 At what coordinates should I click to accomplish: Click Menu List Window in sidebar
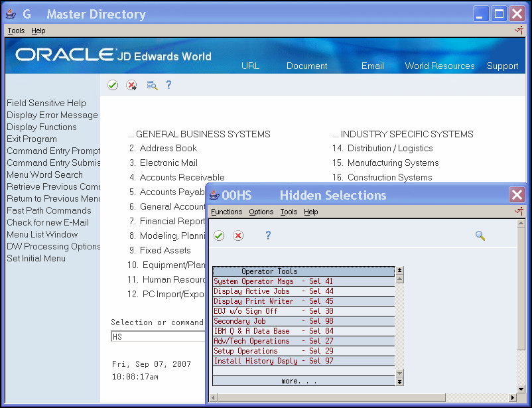click(x=42, y=234)
